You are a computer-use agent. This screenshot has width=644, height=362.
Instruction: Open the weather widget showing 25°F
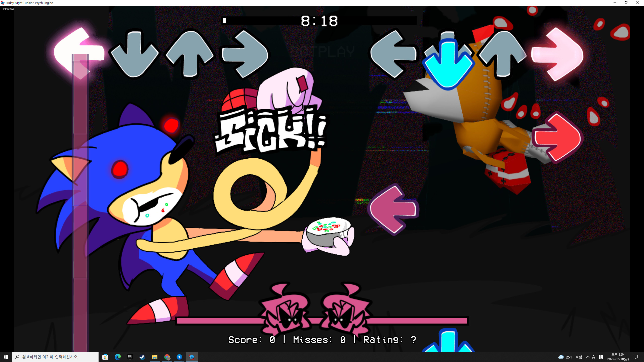[x=570, y=357]
